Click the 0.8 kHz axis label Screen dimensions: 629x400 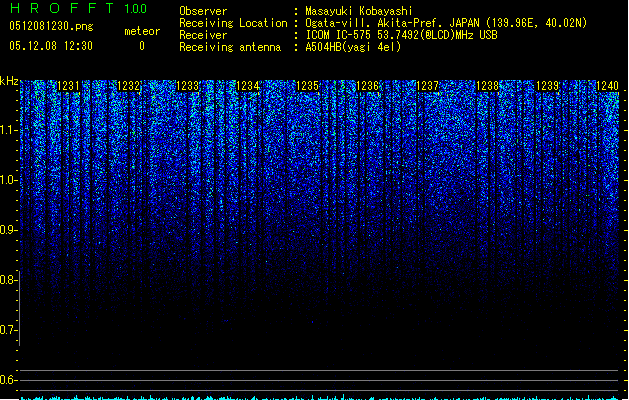click(x=9, y=280)
